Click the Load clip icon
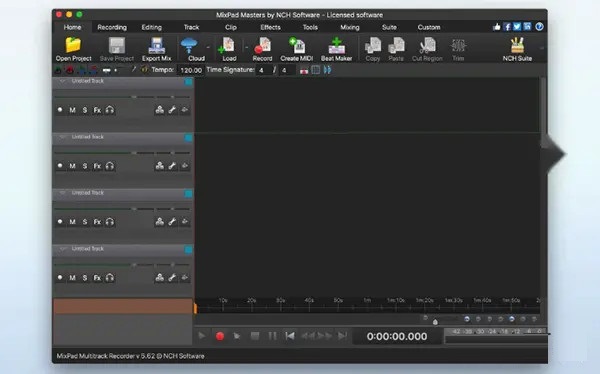The height and width of the screenshot is (374, 600). tap(228, 46)
